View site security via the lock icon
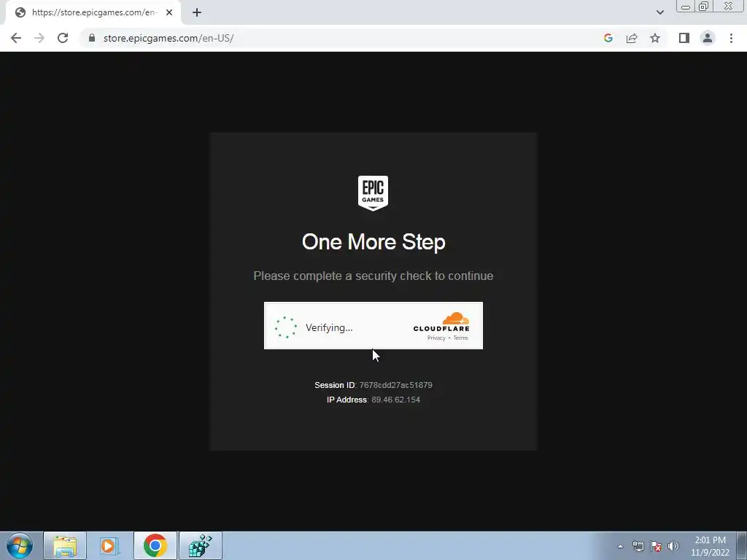This screenshot has width=747, height=560. [x=92, y=38]
